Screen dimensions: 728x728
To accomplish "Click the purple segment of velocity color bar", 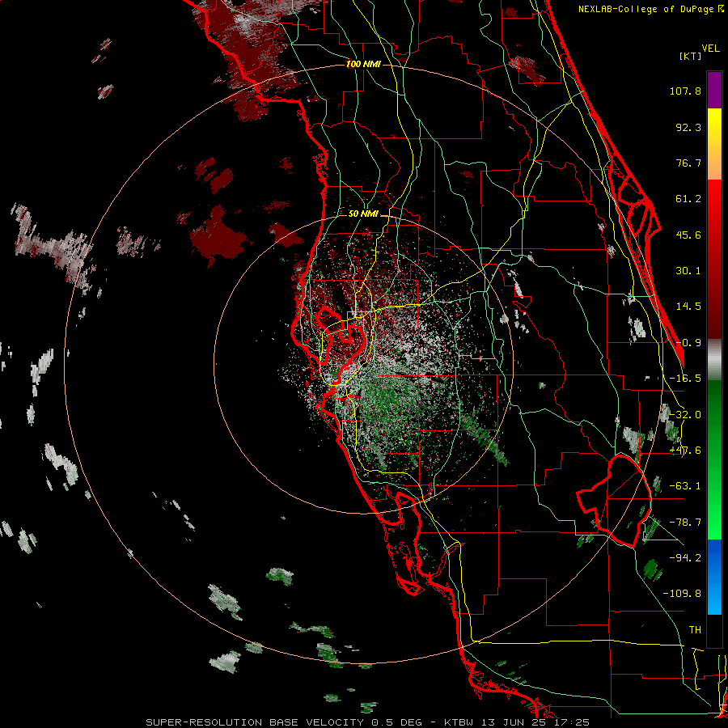I will [x=714, y=90].
